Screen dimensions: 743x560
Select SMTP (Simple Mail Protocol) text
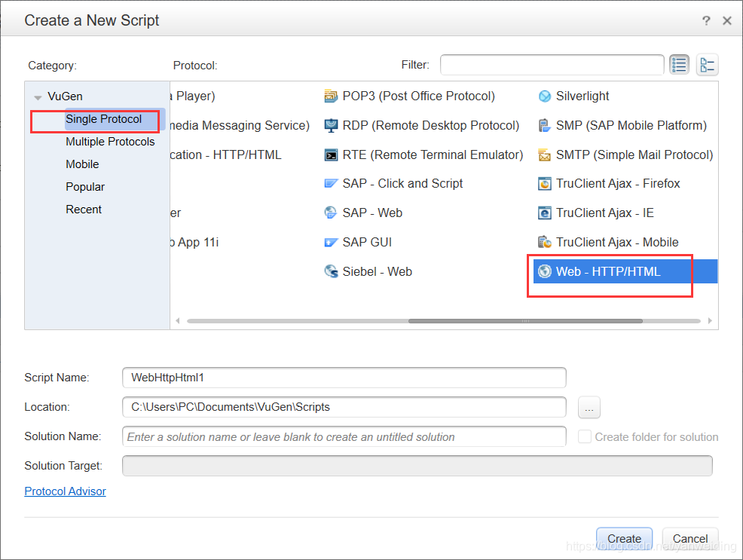pyautogui.click(x=634, y=155)
